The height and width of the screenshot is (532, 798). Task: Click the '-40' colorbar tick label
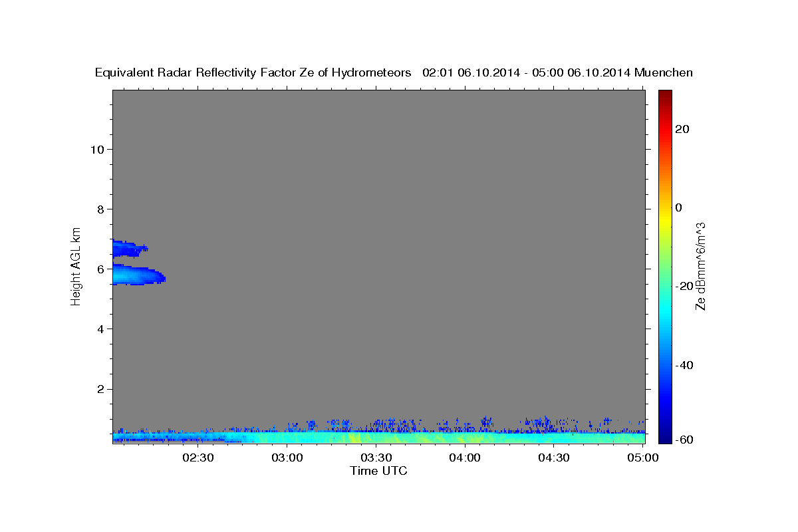[x=684, y=365]
